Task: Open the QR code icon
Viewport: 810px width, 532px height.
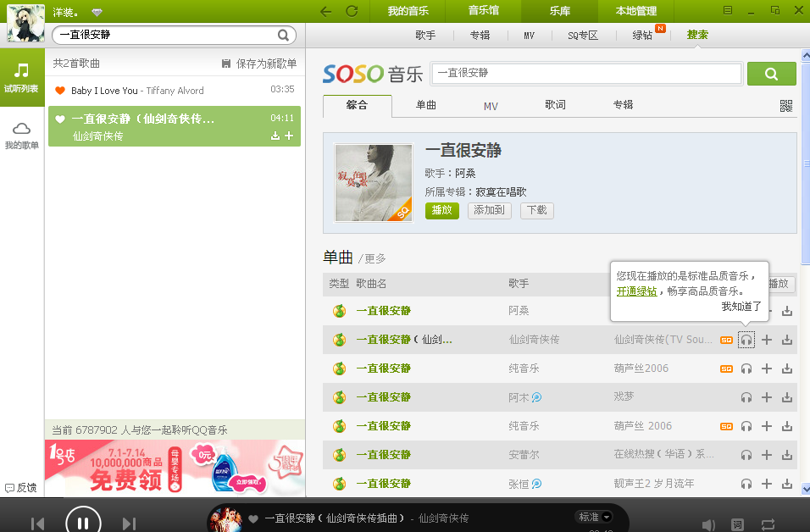Action: click(786, 106)
